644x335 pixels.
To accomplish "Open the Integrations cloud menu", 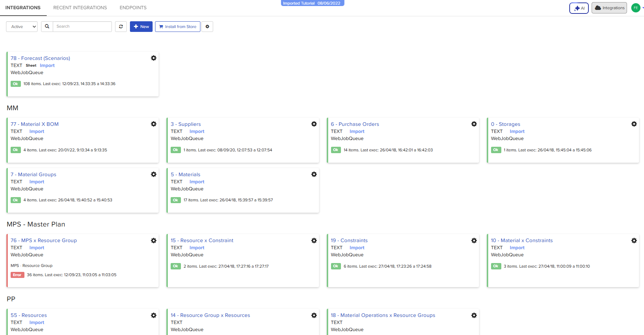I will 609,8.
